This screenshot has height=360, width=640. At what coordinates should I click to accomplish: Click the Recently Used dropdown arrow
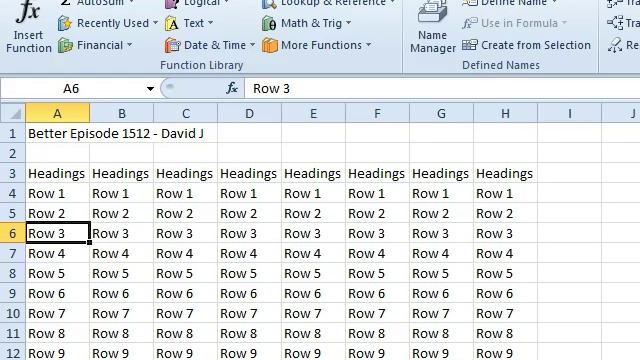(x=155, y=23)
